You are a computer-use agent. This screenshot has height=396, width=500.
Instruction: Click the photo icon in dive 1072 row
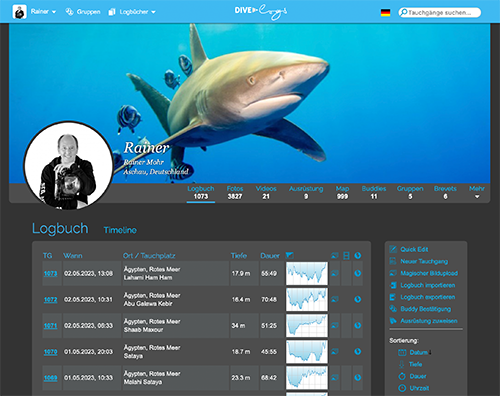[x=335, y=299]
